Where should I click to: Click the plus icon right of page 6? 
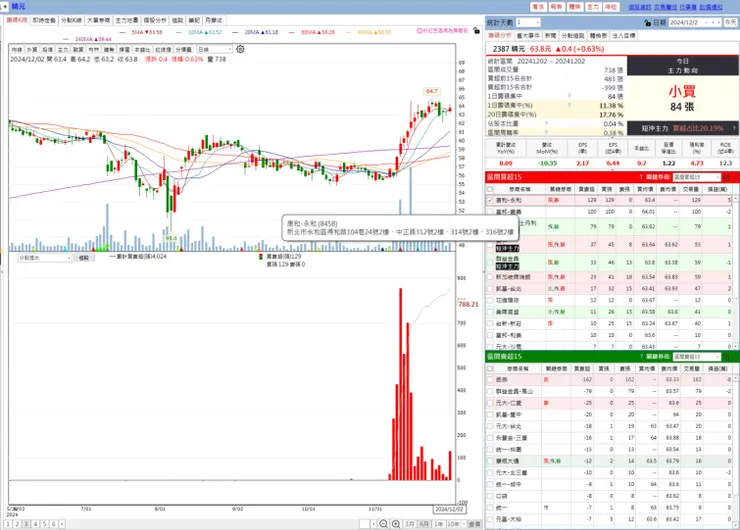coord(62,524)
